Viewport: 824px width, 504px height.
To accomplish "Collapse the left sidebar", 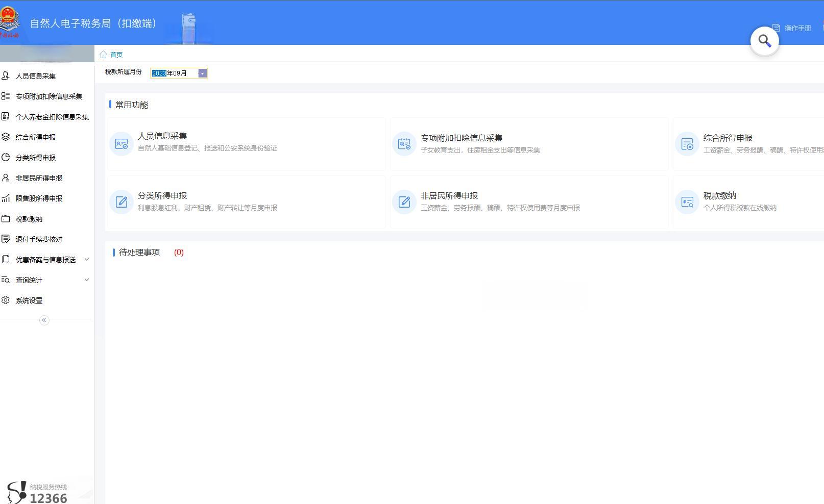I will [x=43, y=320].
